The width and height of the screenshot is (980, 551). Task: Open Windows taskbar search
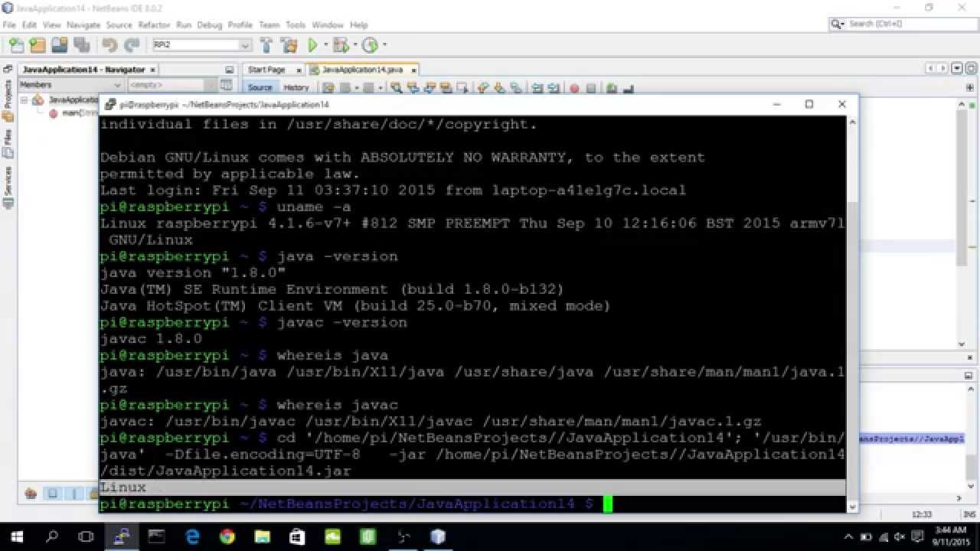(x=52, y=536)
